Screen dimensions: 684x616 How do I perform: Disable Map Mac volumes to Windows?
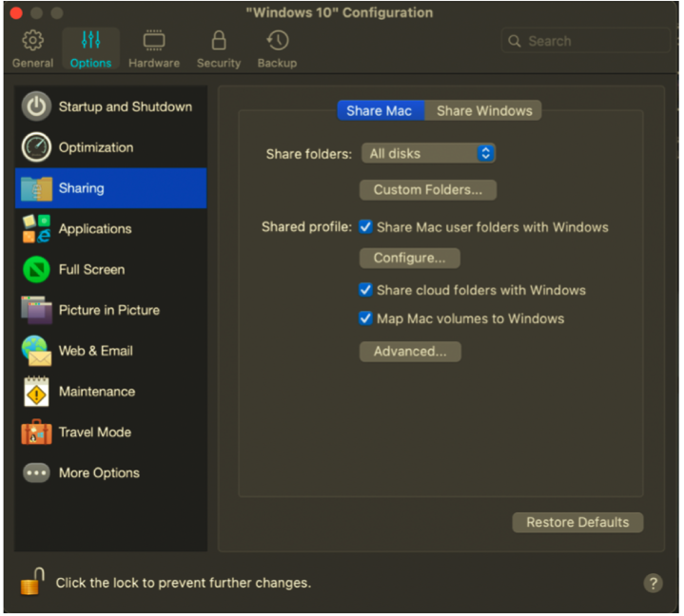(x=365, y=318)
